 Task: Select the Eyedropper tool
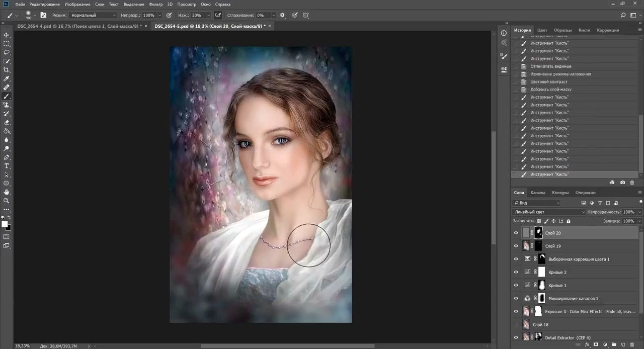pos(7,78)
